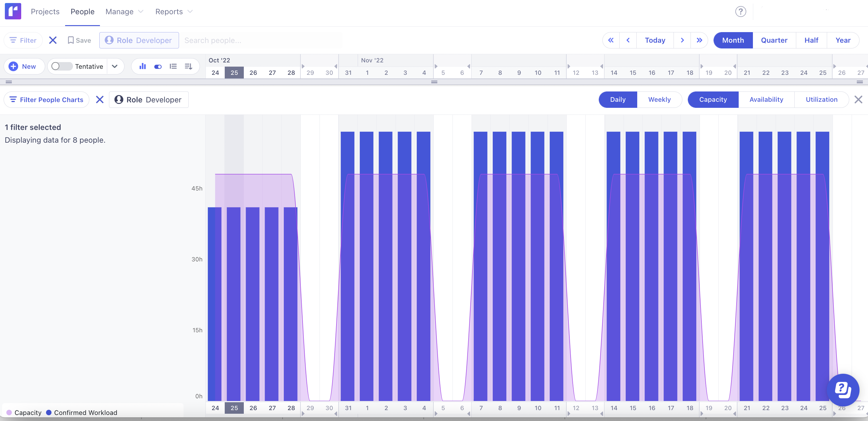Close the people charts panel
This screenshot has height=421, width=868.
click(858, 99)
